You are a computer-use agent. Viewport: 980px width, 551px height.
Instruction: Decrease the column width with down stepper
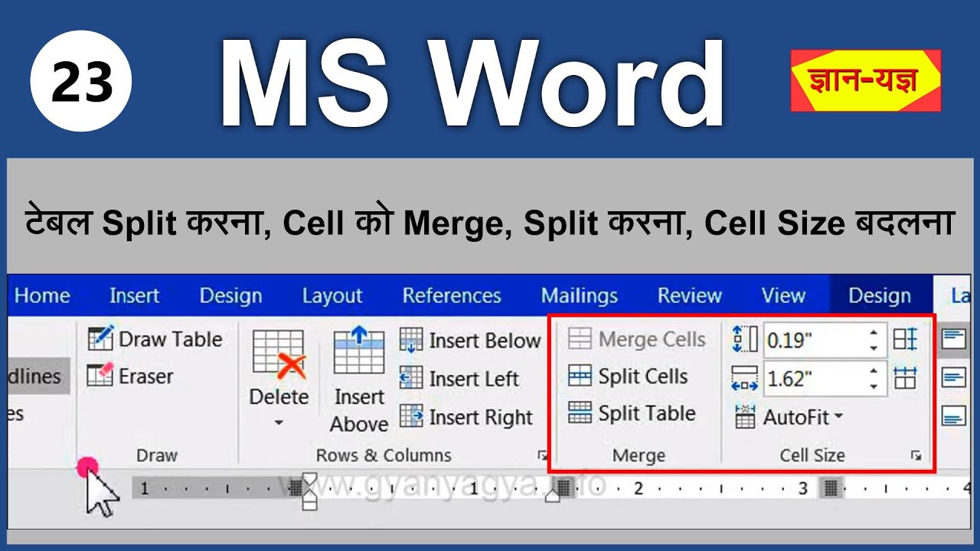(x=874, y=386)
